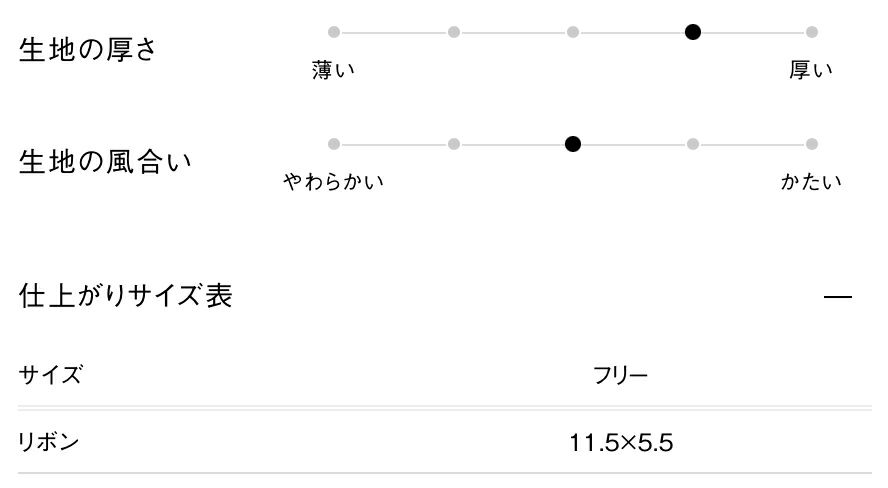Select the fourth dot on the 生地の風合い scale
Screen dimensions: 888x488
[x=692, y=144]
